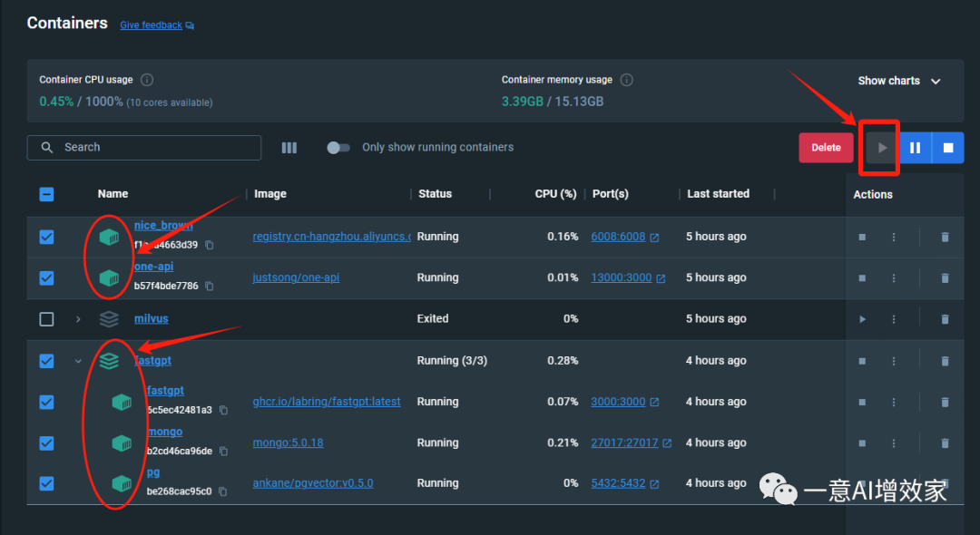Expand the milvus stack chevron
This screenshot has height=535, width=980.
(x=78, y=319)
